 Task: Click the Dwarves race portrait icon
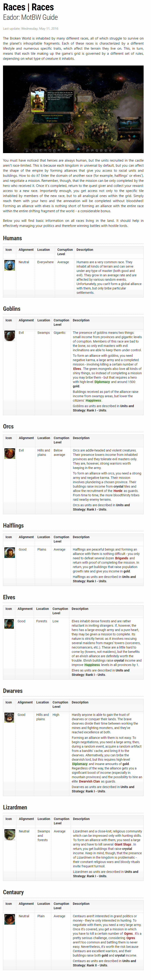[x=9, y=717]
